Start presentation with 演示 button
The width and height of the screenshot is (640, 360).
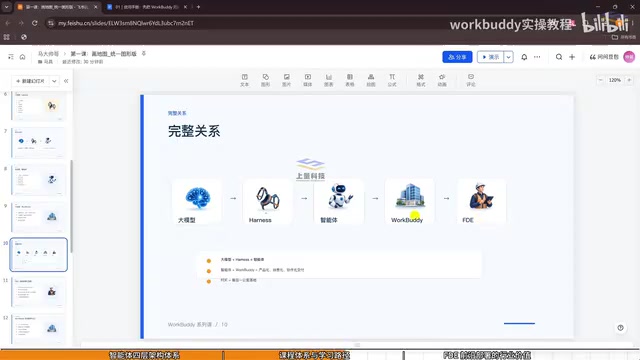pyautogui.click(x=491, y=57)
